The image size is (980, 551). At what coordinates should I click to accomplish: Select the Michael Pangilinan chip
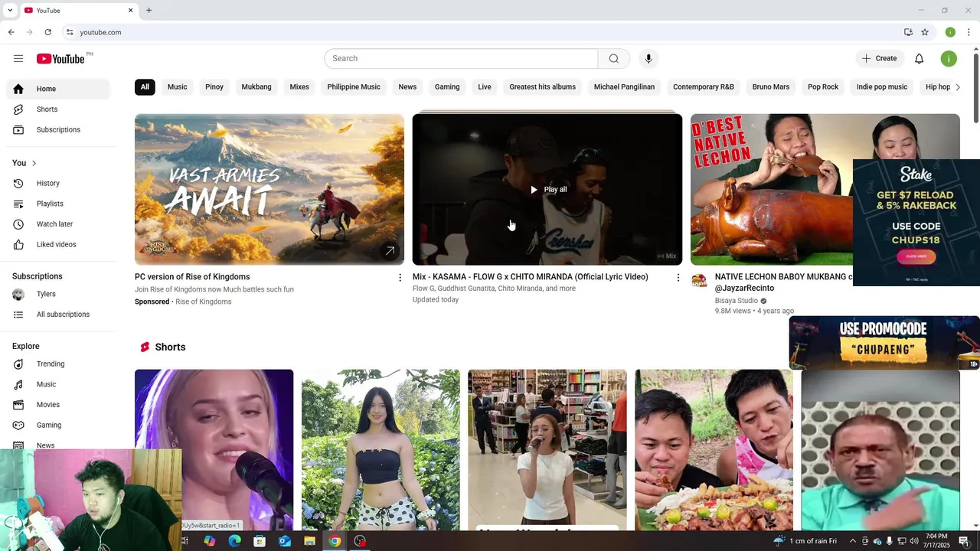(624, 87)
